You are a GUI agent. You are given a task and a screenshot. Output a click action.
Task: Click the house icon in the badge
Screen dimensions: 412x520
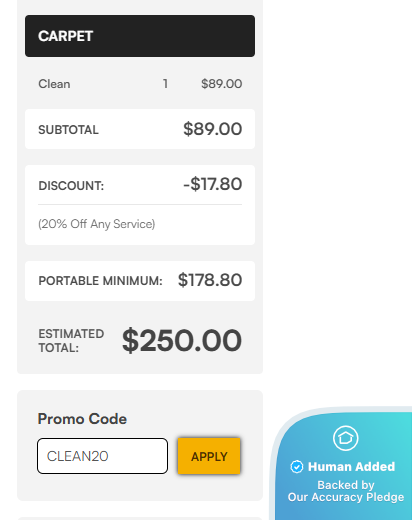[x=346, y=438]
